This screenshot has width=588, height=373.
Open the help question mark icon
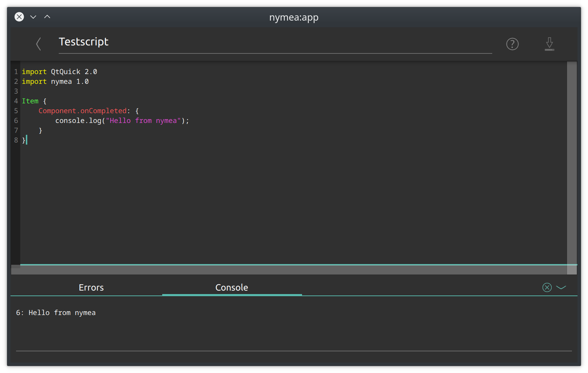(x=512, y=44)
